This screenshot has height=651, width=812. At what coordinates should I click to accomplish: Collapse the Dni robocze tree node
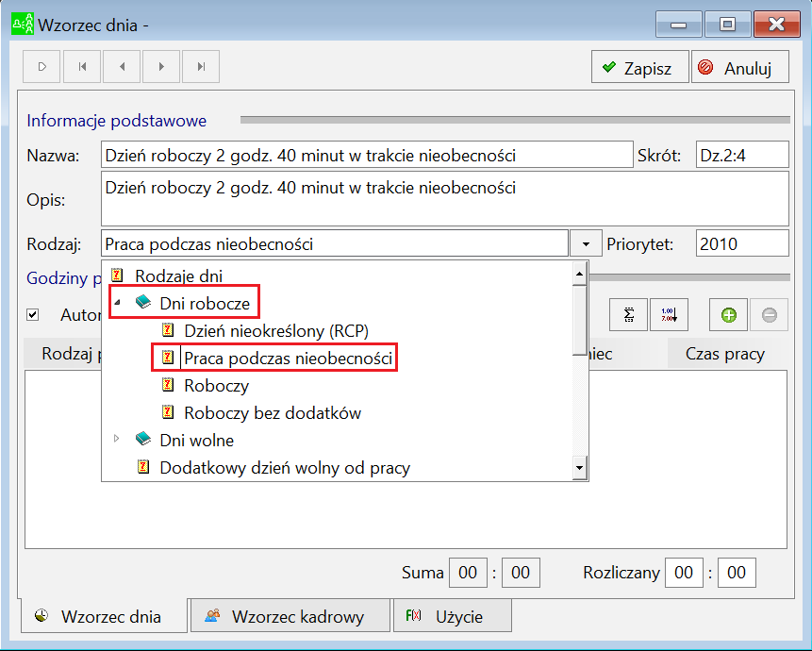pos(118,303)
